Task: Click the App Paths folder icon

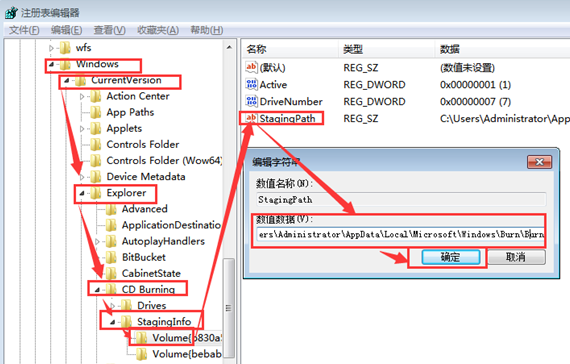Action: (x=96, y=112)
